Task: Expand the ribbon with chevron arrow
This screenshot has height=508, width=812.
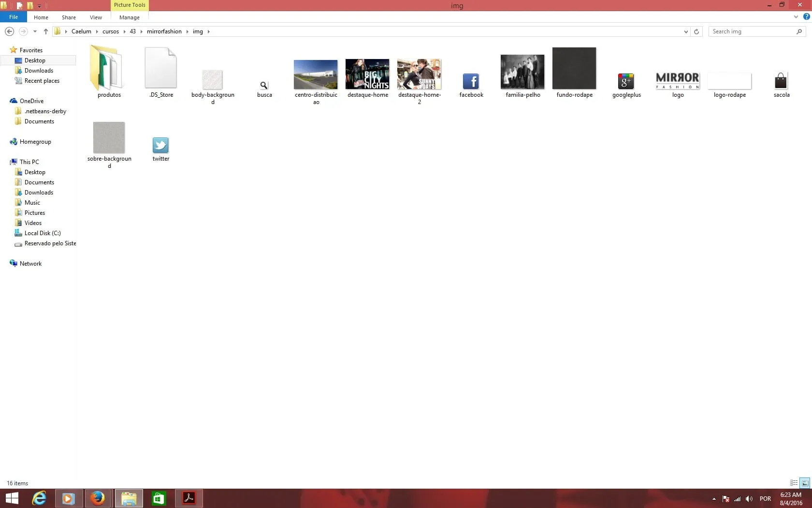Action: [x=796, y=17]
